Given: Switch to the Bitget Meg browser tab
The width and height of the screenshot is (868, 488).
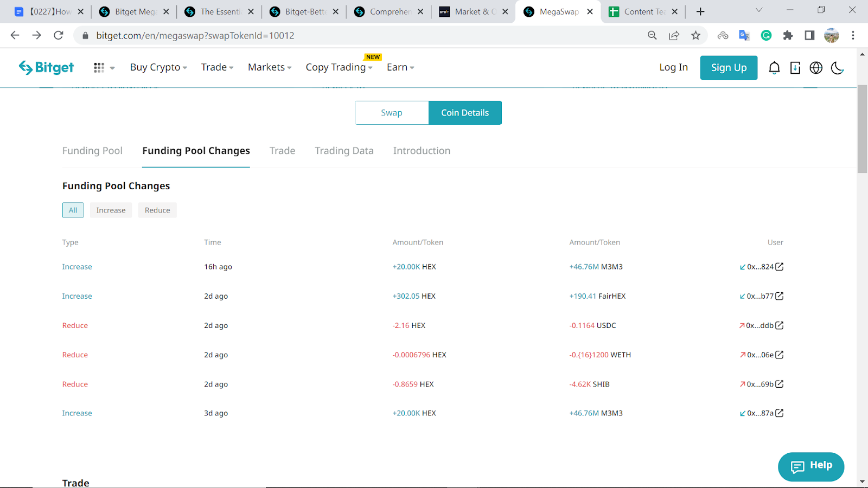Looking at the screenshot, I should tap(134, 11).
